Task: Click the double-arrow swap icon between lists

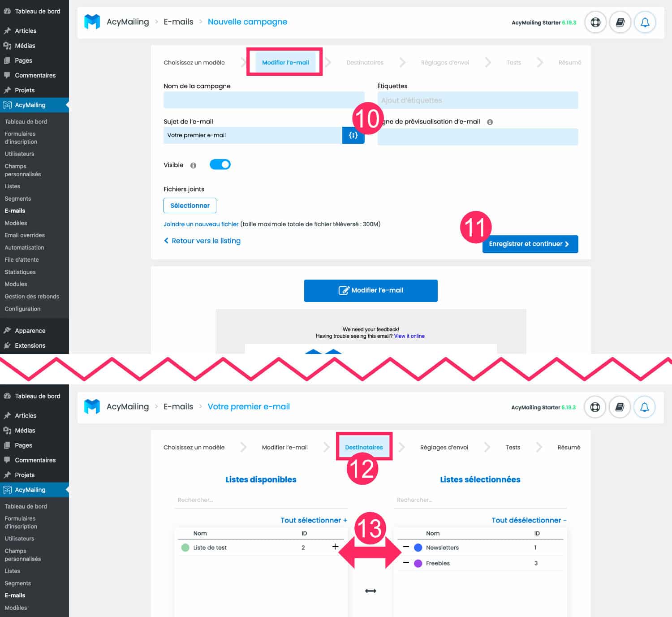Action: pos(370,591)
